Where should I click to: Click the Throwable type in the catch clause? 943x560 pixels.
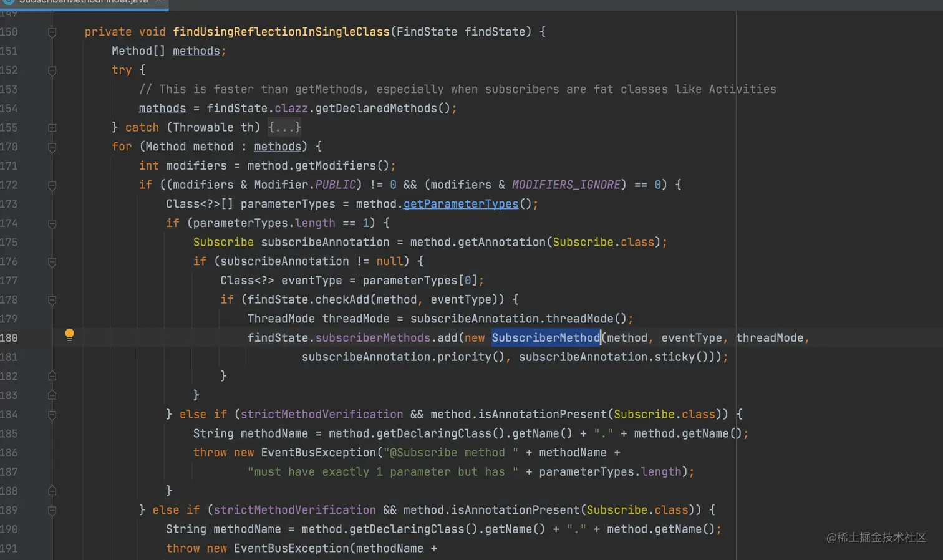pos(203,127)
